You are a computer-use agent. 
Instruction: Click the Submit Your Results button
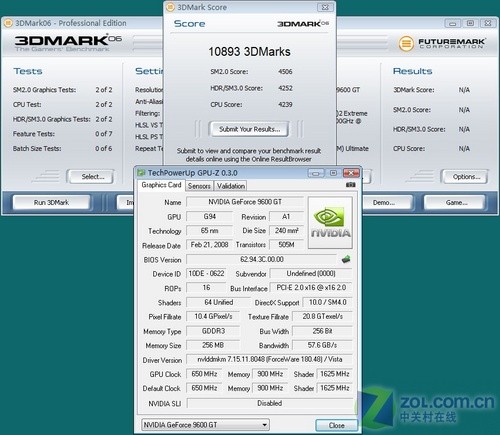point(249,129)
